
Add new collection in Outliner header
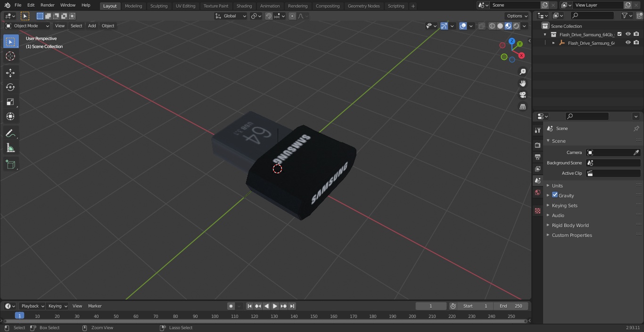tap(638, 16)
